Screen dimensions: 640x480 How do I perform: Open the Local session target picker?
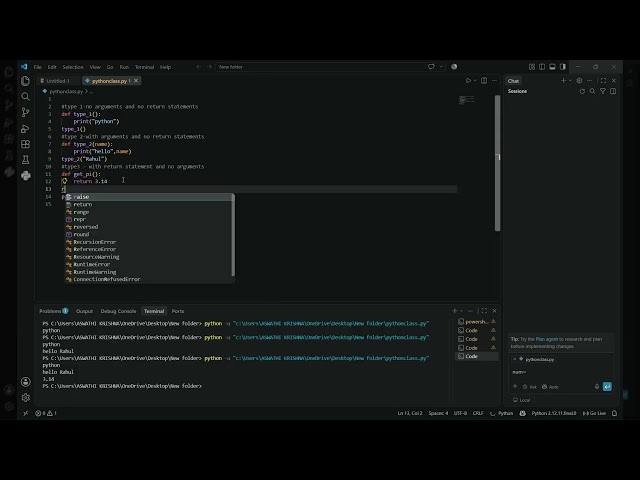click(x=521, y=400)
